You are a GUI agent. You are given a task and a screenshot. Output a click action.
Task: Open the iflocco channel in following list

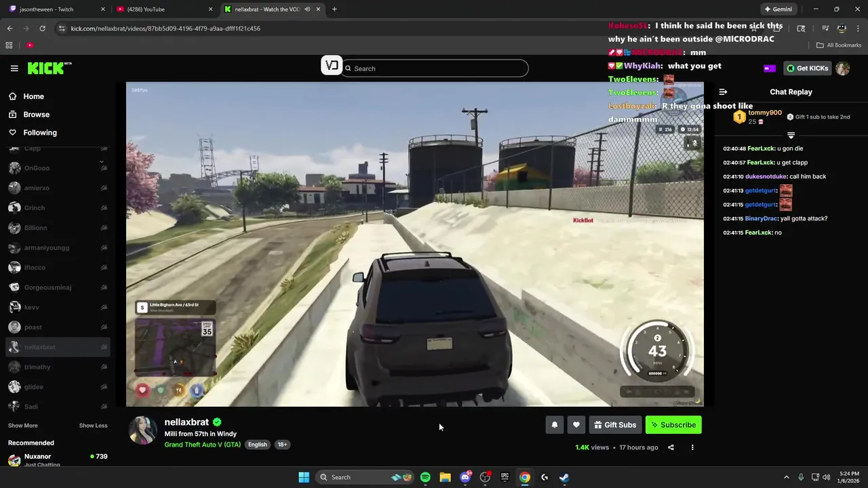(x=58, y=268)
